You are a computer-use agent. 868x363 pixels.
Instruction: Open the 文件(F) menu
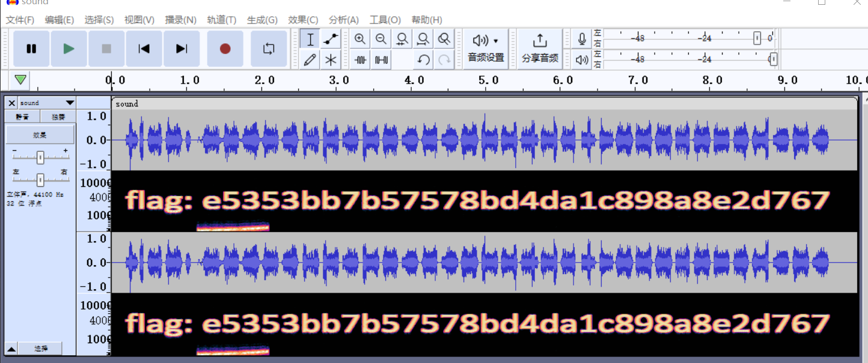click(x=20, y=20)
